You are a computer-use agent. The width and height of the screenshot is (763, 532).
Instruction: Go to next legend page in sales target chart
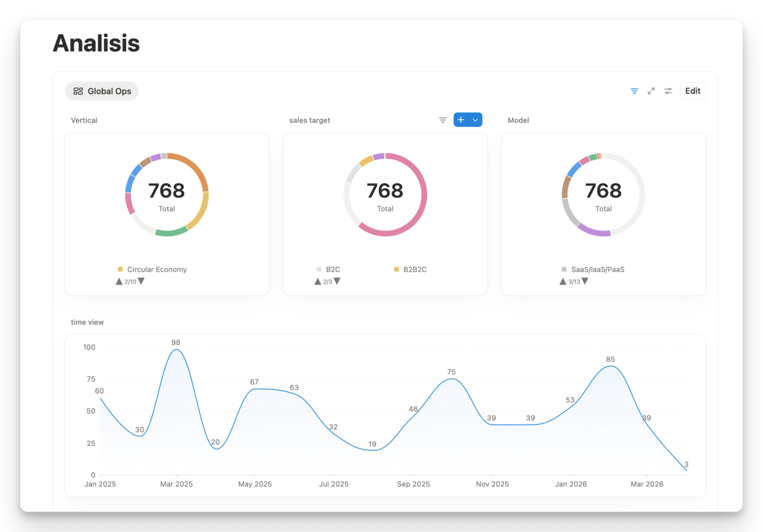337,282
